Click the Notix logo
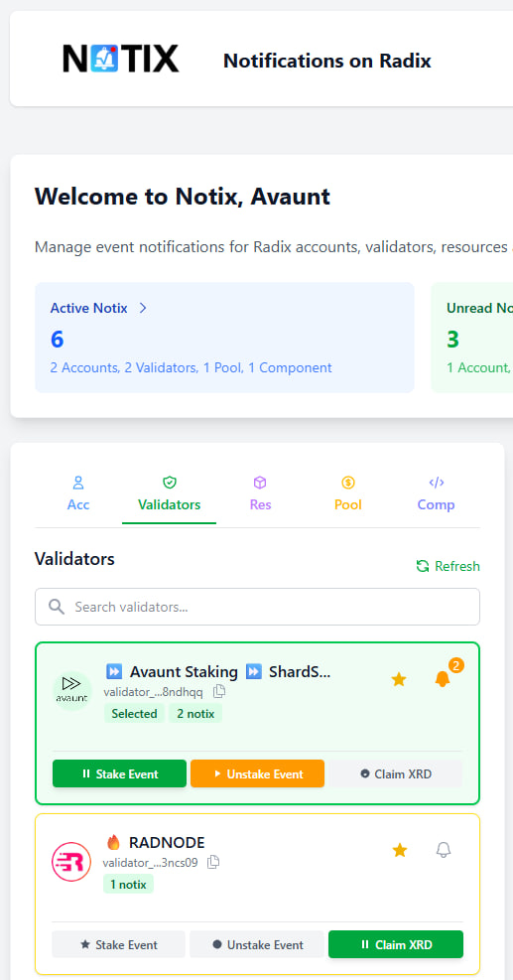 click(121, 59)
